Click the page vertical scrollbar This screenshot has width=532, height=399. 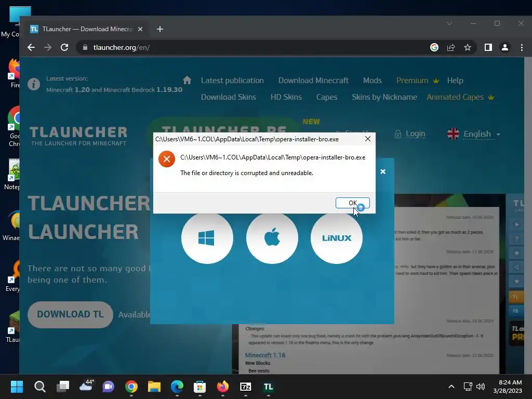point(528,216)
